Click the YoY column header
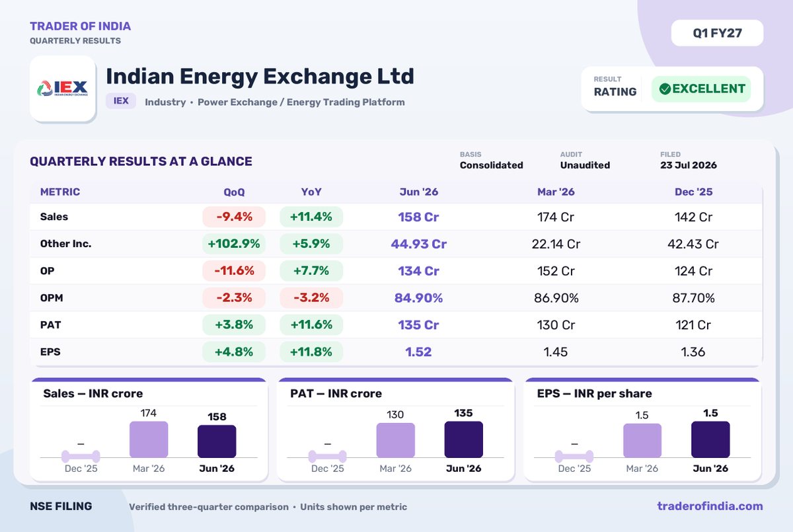Viewport: 793px width, 532px height. (x=311, y=192)
